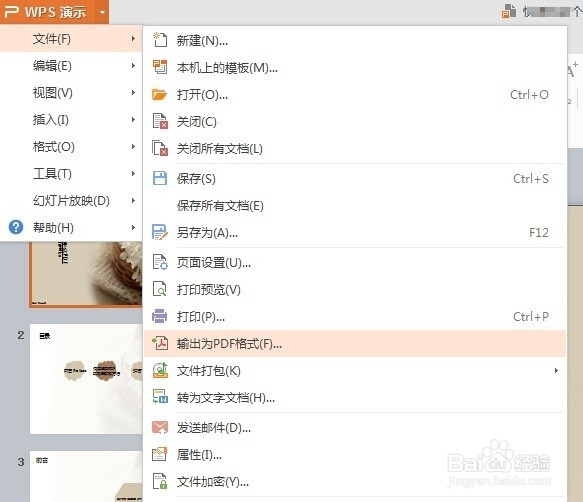
Task: Click the open folder icon beside 打开(O)
Action: click(x=160, y=94)
